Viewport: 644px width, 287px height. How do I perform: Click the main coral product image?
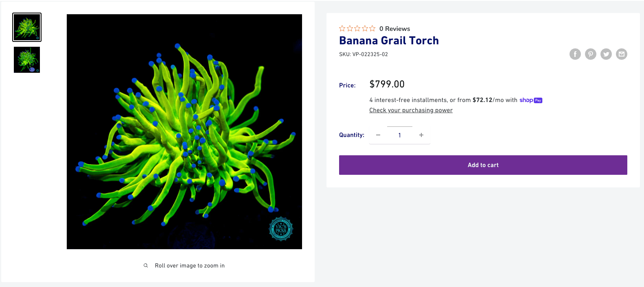[x=184, y=131]
